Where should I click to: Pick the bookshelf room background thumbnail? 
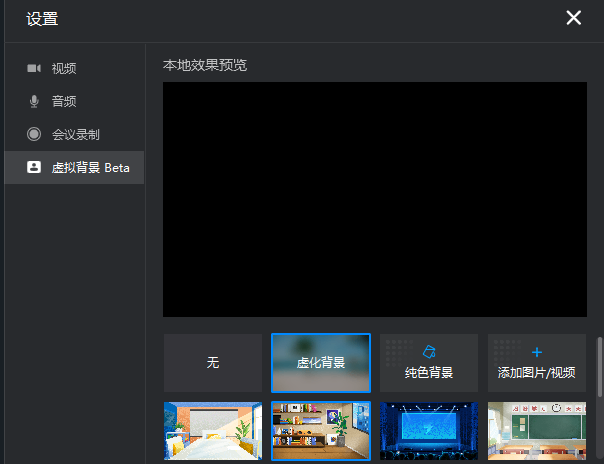pos(321,432)
